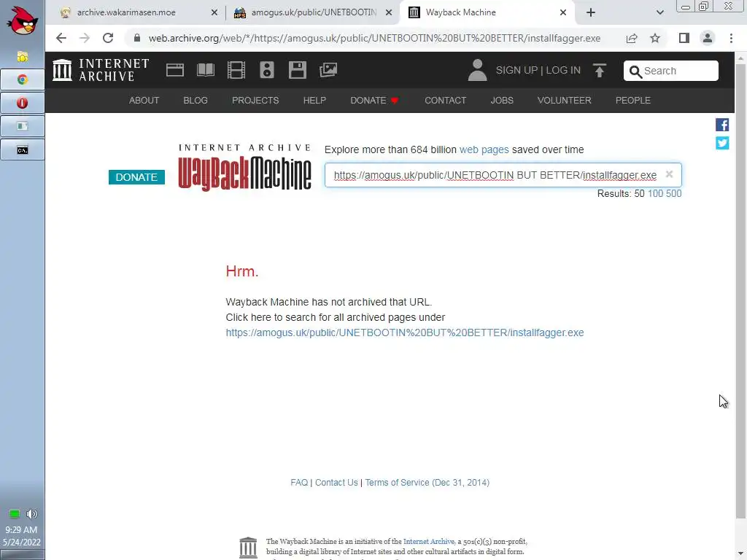The image size is (747, 560).
Task: Open the DONATE menu item
Action: (374, 101)
